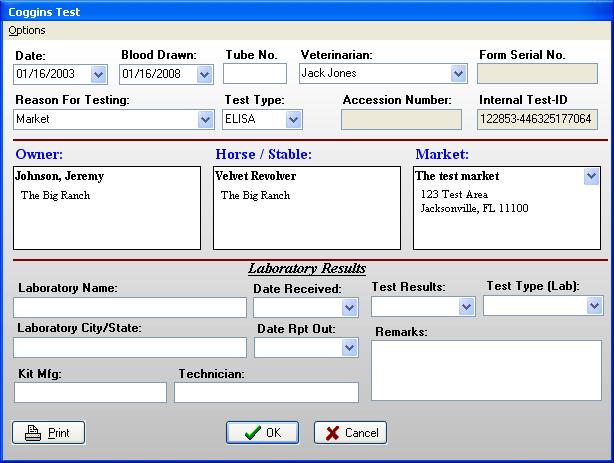Expand the Veterinarian dropdown list
This screenshot has width=614, height=463.
[x=458, y=74]
